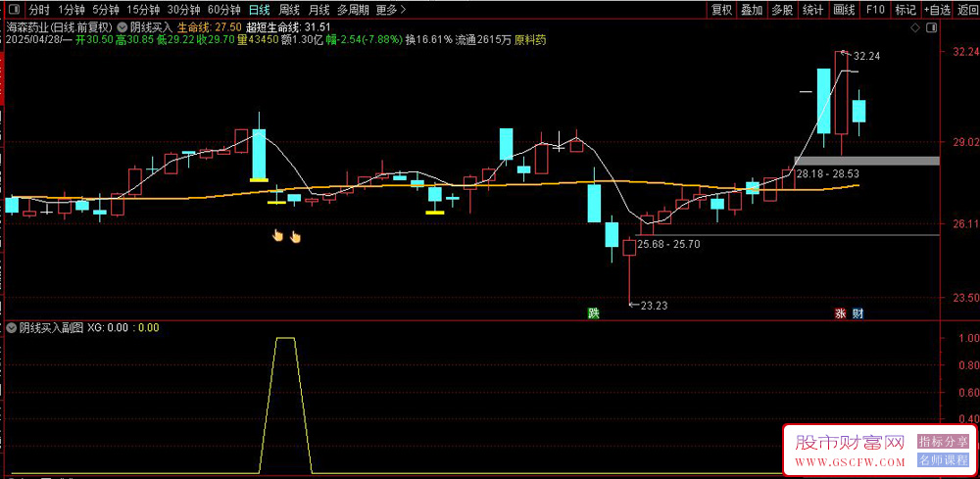This screenshot has height=479, width=980.
Task: Switch to the 15分钟 period tab
Action: click(x=142, y=10)
